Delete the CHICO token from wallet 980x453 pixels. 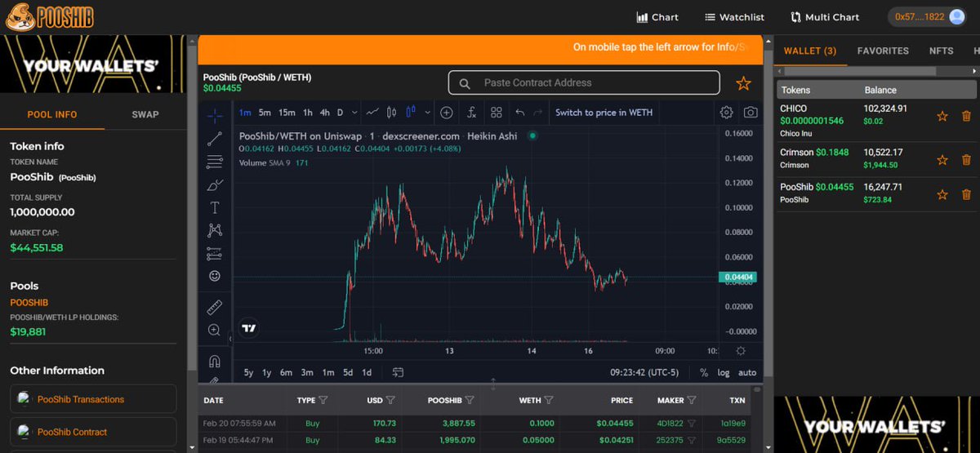pos(967,116)
